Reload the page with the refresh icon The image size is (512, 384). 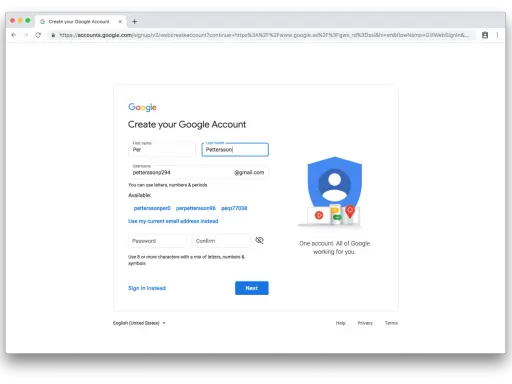38,35
